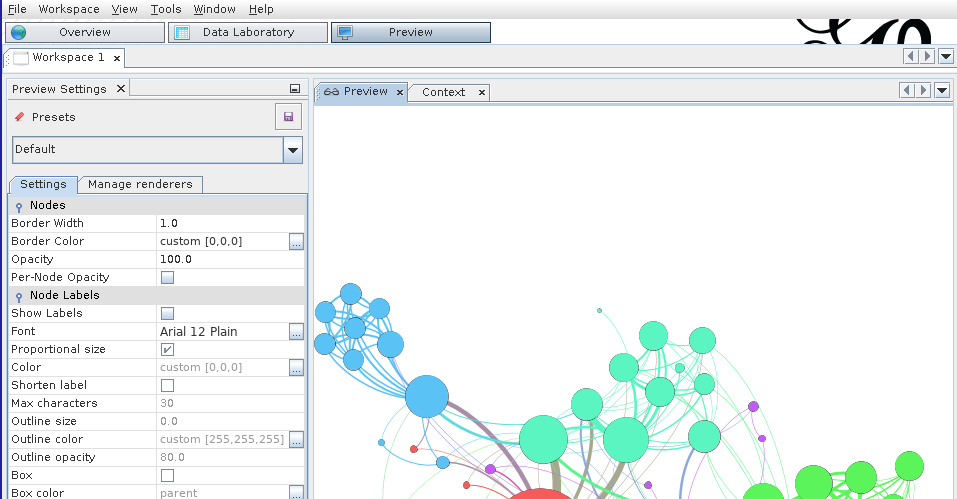Image resolution: width=957 pixels, height=499 pixels.
Task: Click the Data Laboratory table icon
Action: [182, 32]
